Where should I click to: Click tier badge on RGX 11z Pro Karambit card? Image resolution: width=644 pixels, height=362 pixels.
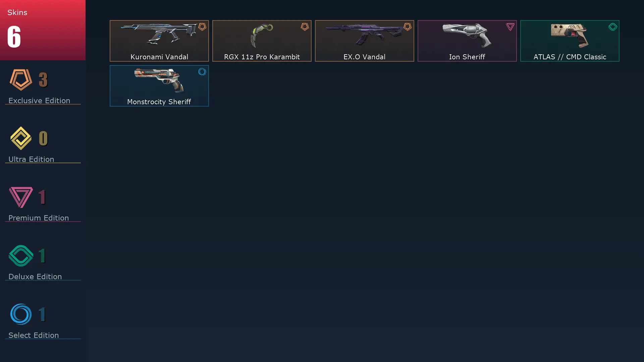(x=305, y=27)
